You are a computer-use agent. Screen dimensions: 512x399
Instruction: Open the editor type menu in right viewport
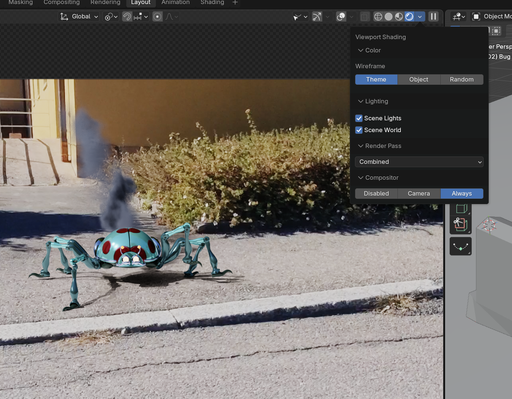(x=459, y=17)
